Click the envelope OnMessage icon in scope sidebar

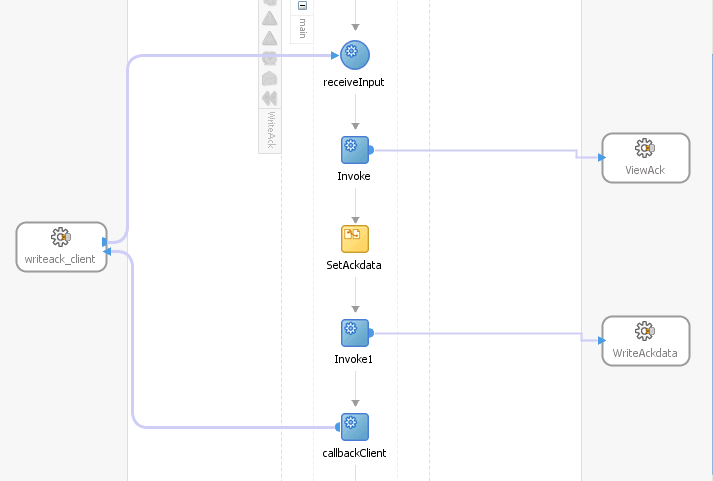click(x=270, y=79)
